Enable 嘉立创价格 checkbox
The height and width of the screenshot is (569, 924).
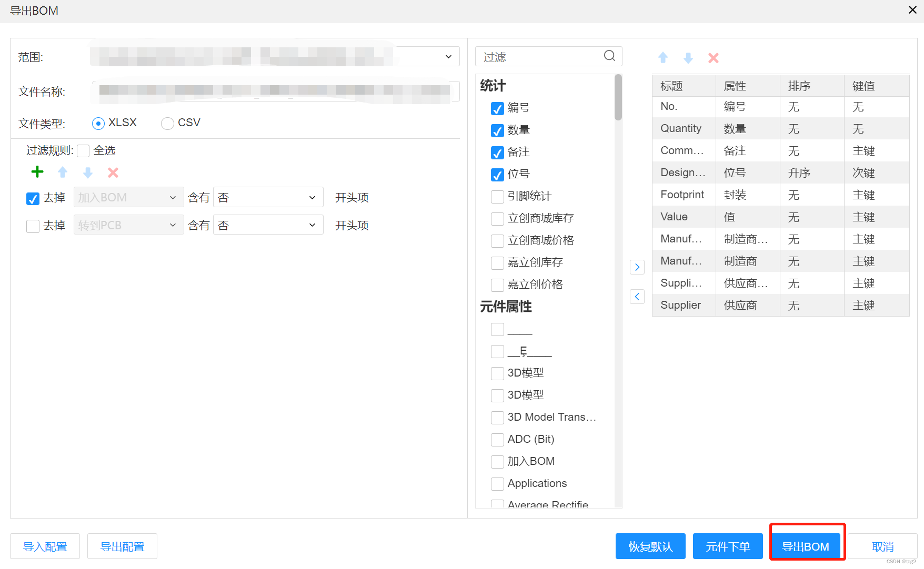coord(497,285)
